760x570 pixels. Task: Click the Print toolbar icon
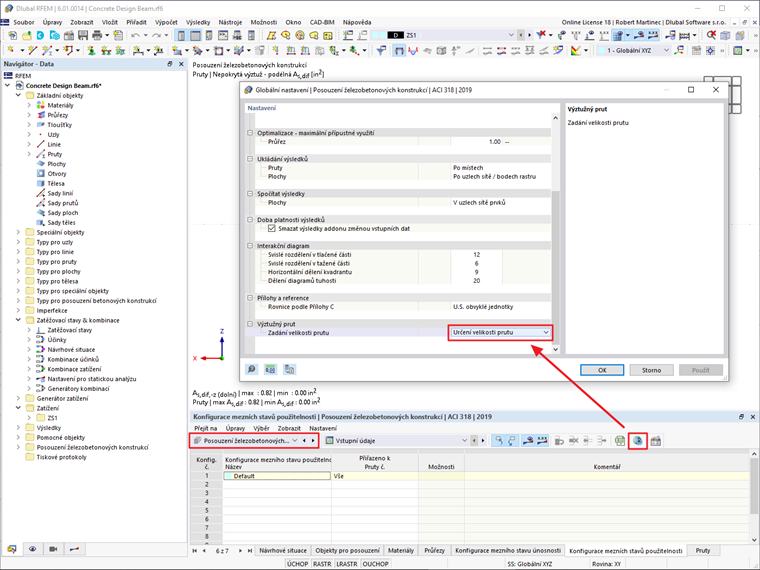click(x=97, y=35)
